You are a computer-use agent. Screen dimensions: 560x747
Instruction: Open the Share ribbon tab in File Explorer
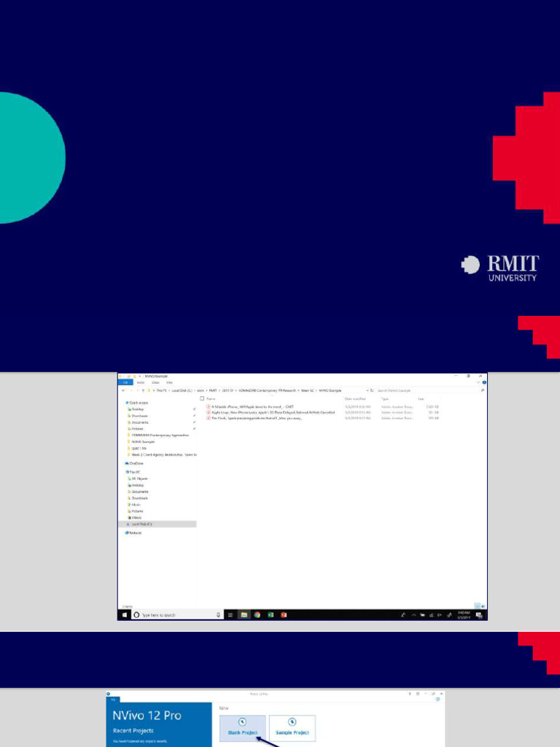155,382
